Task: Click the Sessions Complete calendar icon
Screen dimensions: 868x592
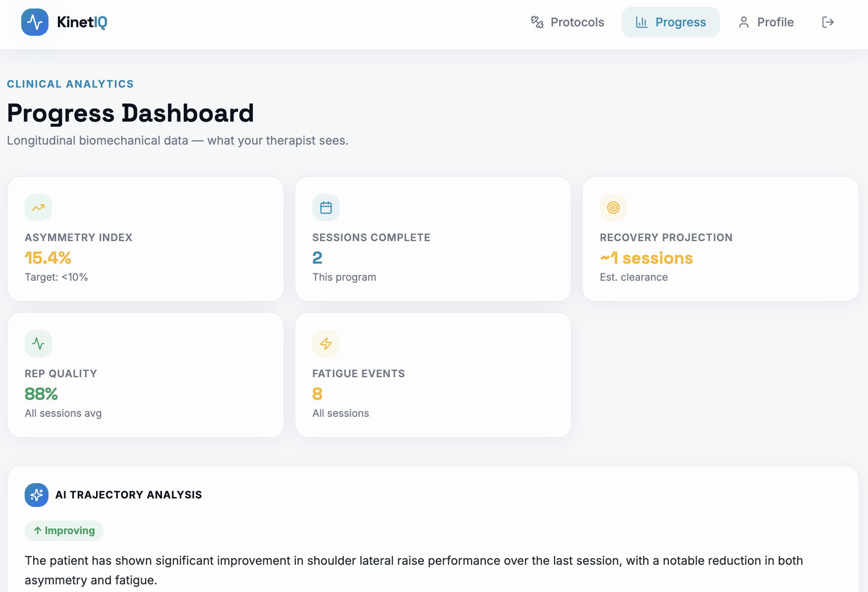Action: (326, 208)
